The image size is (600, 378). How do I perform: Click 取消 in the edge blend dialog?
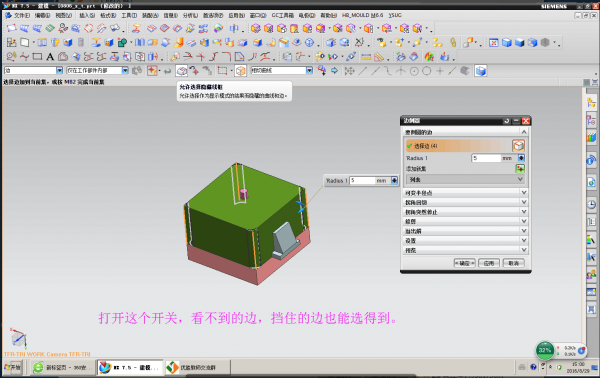coord(514,263)
